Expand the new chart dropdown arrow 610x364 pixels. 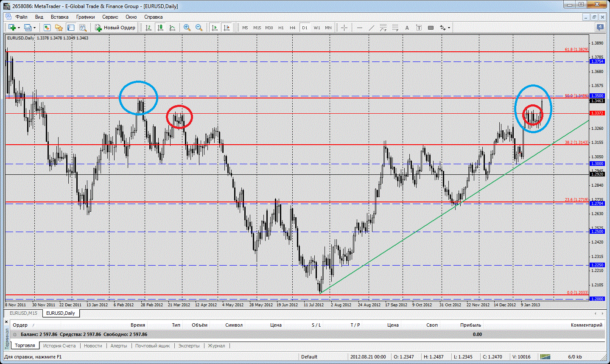19,28
